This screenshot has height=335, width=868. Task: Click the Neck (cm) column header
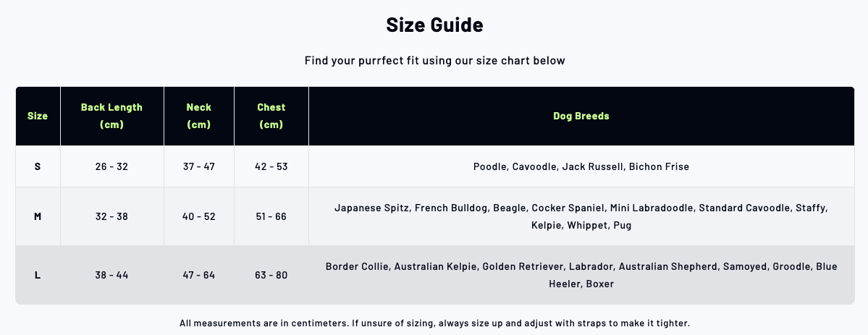click(x=199, y=116)
